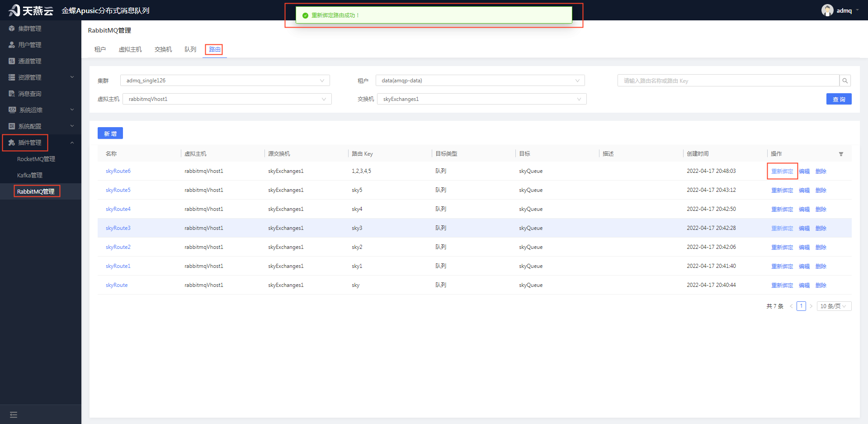
Task: Click the 创建时间 column header
Action: [698, 154]
